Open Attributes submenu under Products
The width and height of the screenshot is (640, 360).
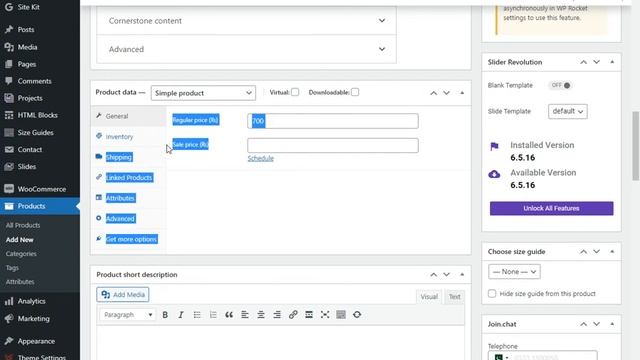20,282
